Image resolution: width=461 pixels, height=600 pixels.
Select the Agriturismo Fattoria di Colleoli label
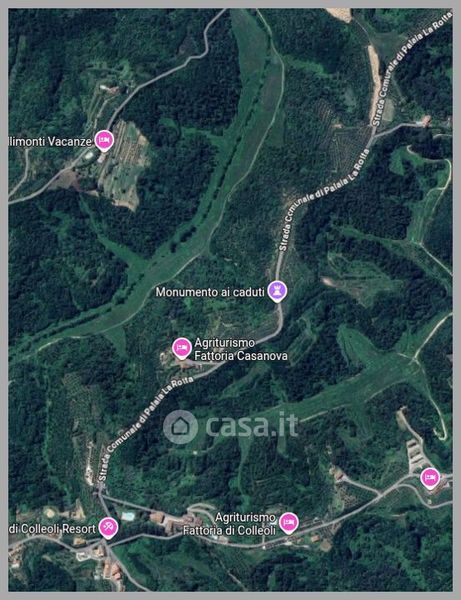pos(229,524)
